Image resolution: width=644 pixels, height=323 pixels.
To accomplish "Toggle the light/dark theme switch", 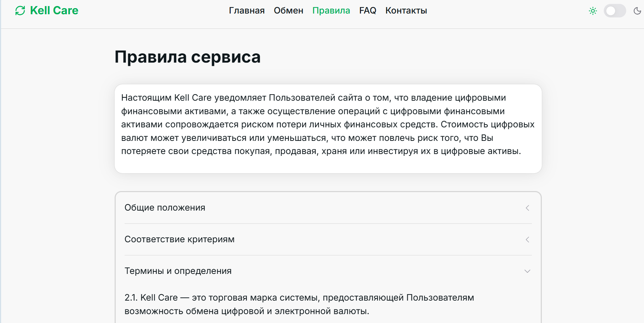I will click(615, 11).
